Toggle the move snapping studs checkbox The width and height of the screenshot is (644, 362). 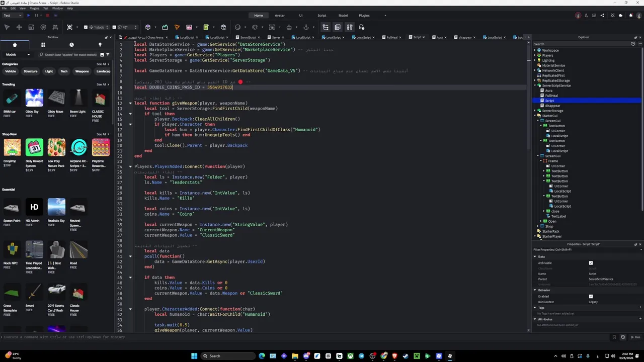point(86,27)
